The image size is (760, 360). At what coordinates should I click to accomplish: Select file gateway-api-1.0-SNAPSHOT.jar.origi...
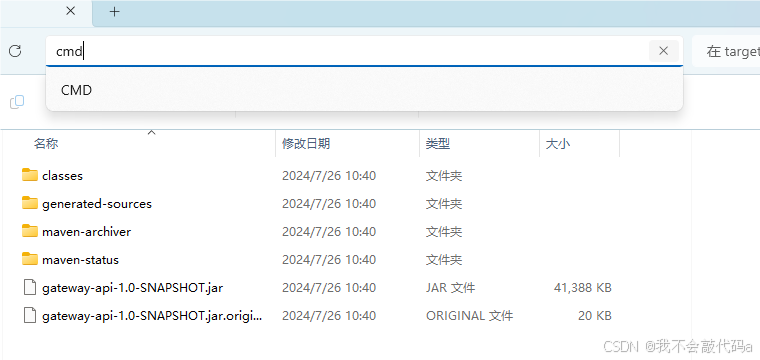(152, 316)
